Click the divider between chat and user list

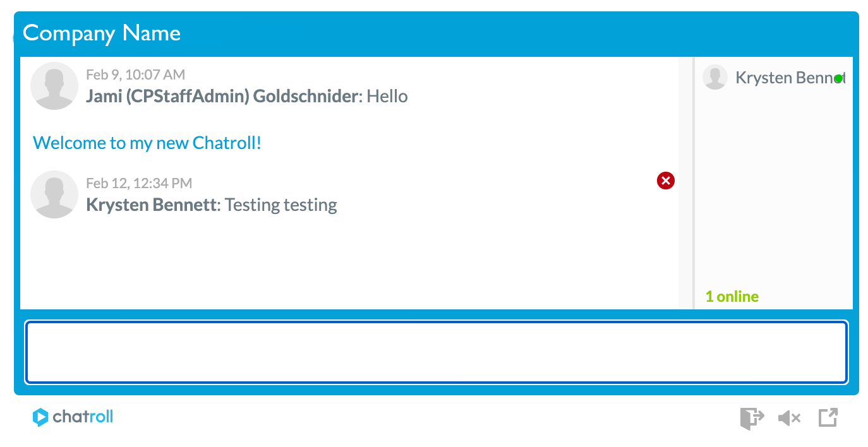point(693,183)
